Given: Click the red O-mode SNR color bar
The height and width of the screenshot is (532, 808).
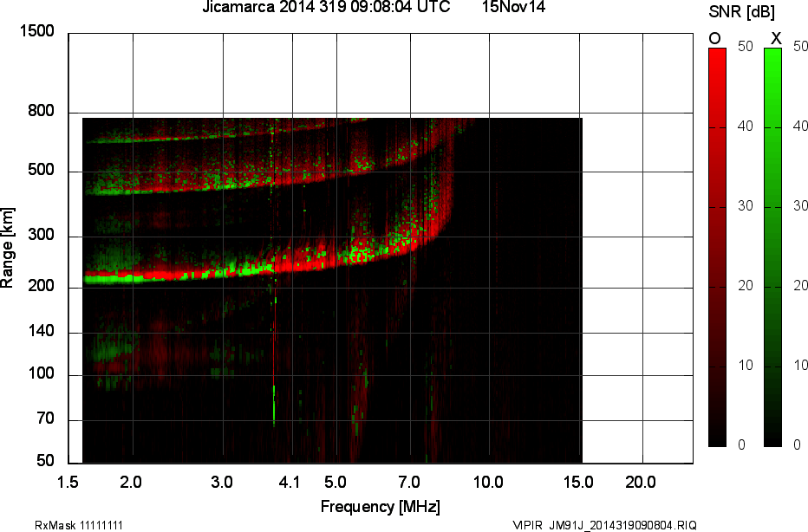Looking at the screenshot, I should (x=717, y=247).
